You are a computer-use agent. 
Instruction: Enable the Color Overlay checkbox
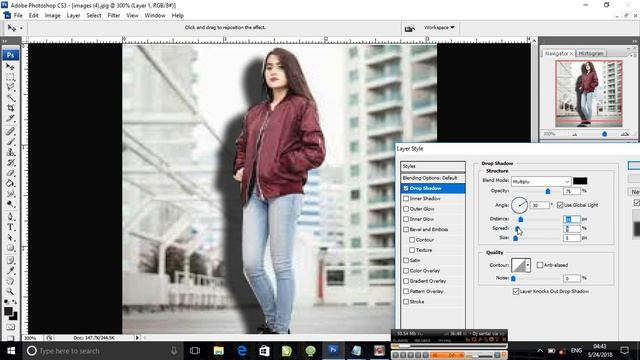406,271
